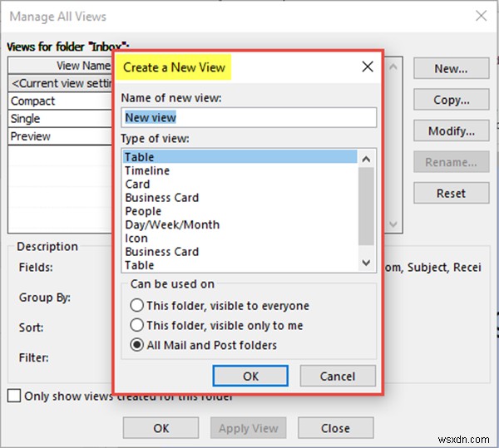This screenshot has width=499, height=448.
Task: Click the View Name column header
Action: coord(61,66)
